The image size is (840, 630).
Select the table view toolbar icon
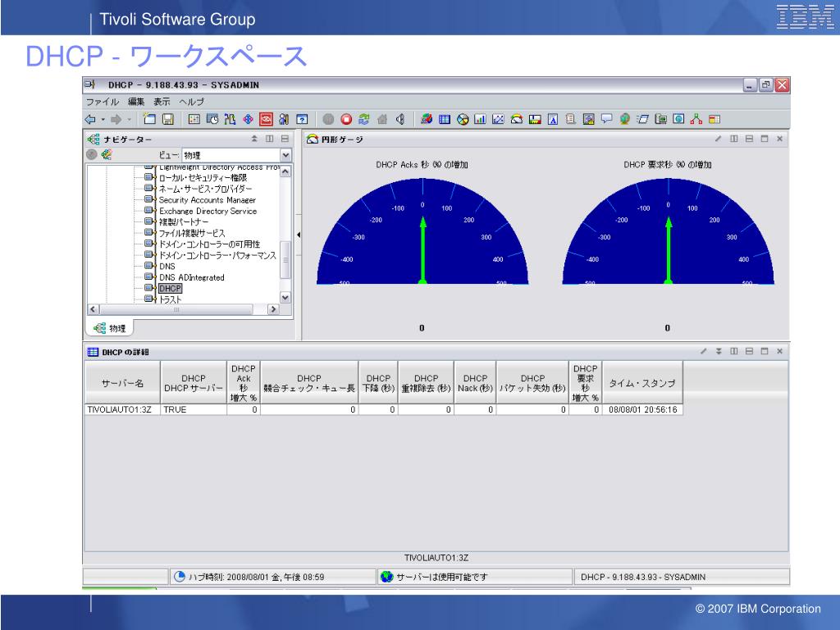445,120
